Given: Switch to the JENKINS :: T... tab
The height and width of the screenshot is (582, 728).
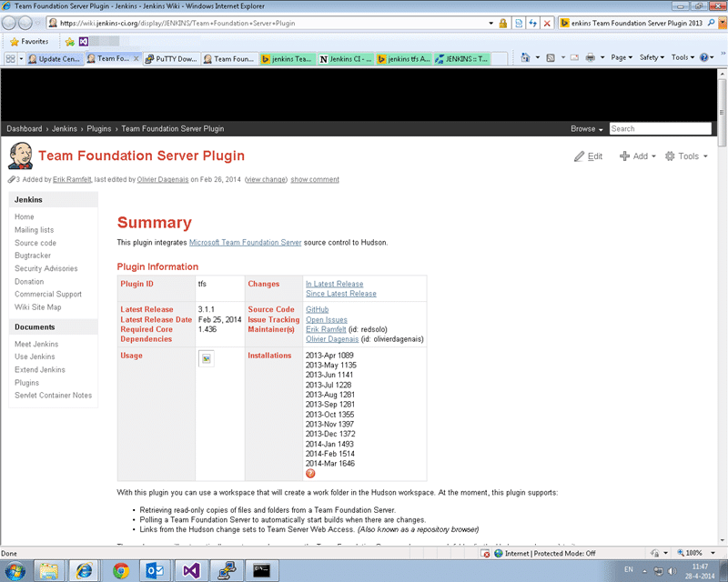Looking at the screenshot, I should [x=462, y=59].
